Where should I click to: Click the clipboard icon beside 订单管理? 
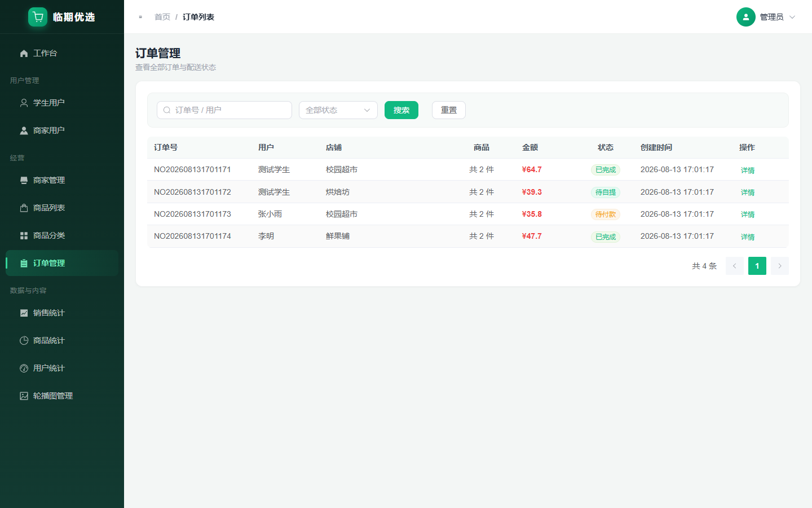(24, 263)
